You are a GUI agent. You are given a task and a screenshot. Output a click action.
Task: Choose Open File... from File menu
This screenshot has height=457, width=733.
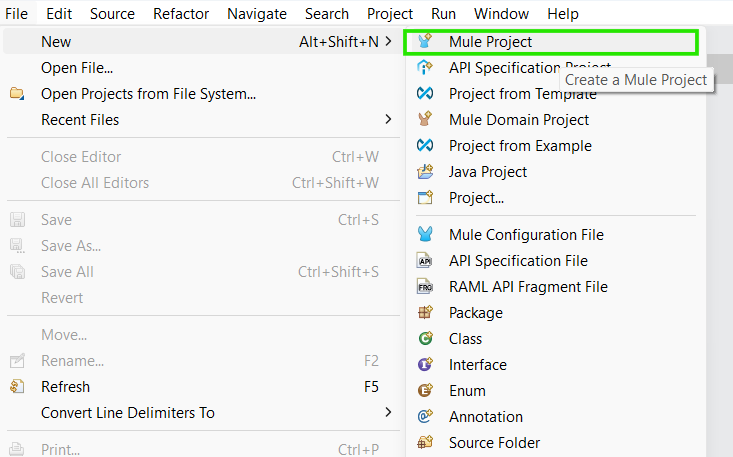pyautogui.click(x=77, y=68)
